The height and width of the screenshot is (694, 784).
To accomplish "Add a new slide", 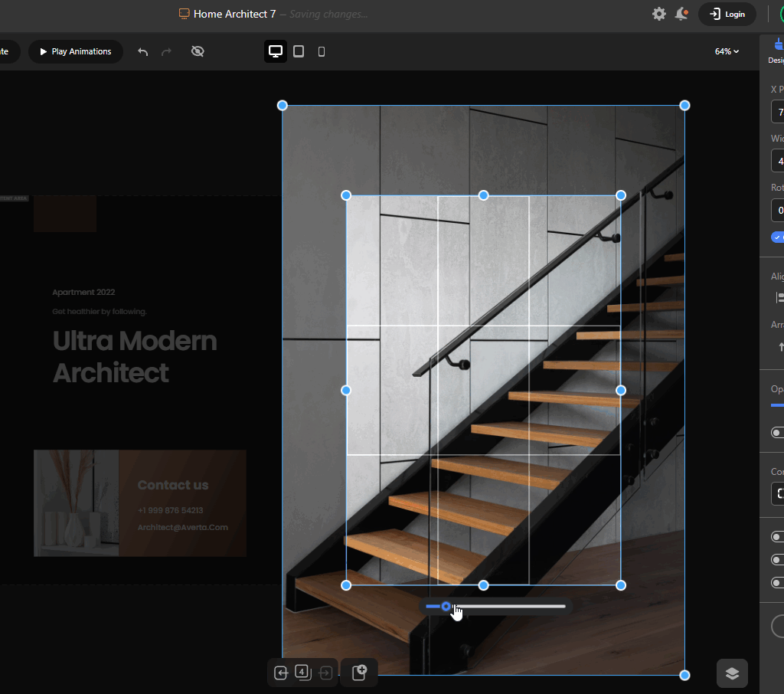I will [359, 673].
